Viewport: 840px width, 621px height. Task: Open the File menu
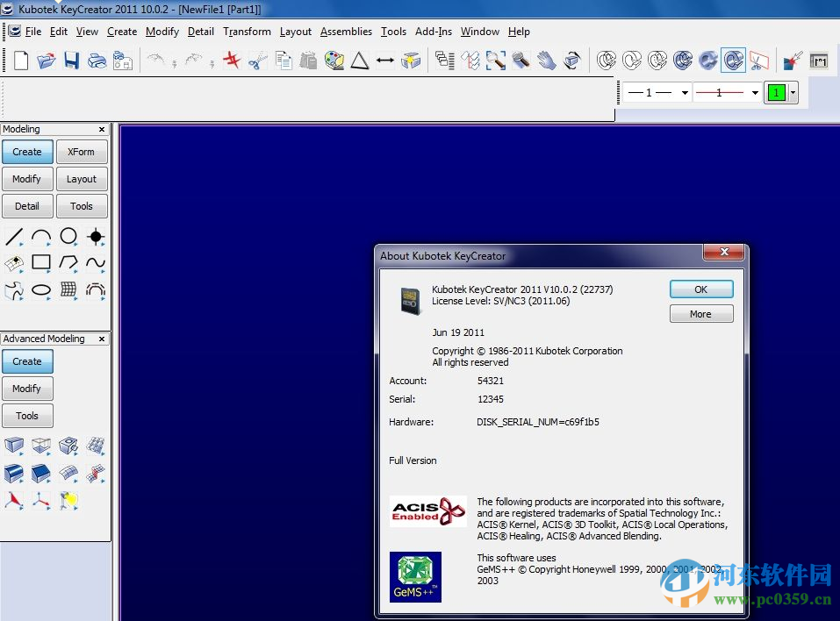click(x=32, y=32)
